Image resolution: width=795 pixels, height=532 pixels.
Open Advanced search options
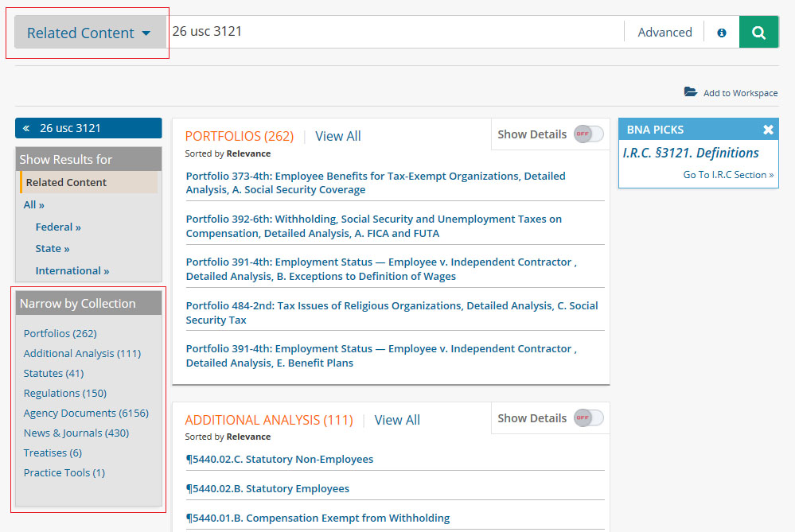pos(664,33)
